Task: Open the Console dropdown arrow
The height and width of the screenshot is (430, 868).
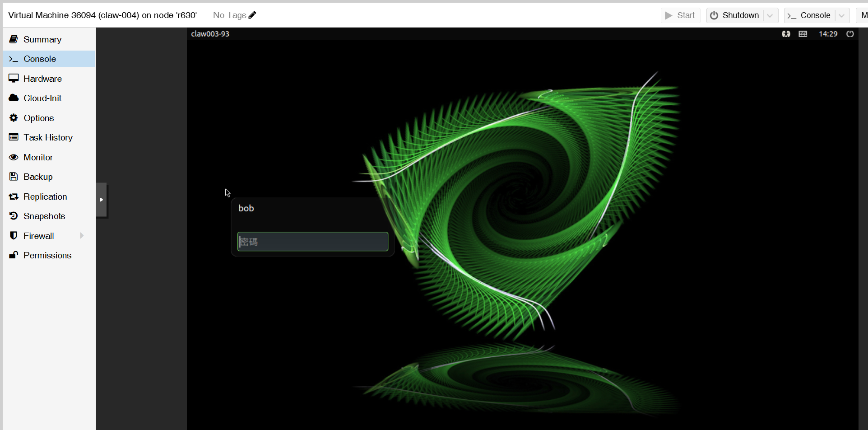Action: point(841,15)
